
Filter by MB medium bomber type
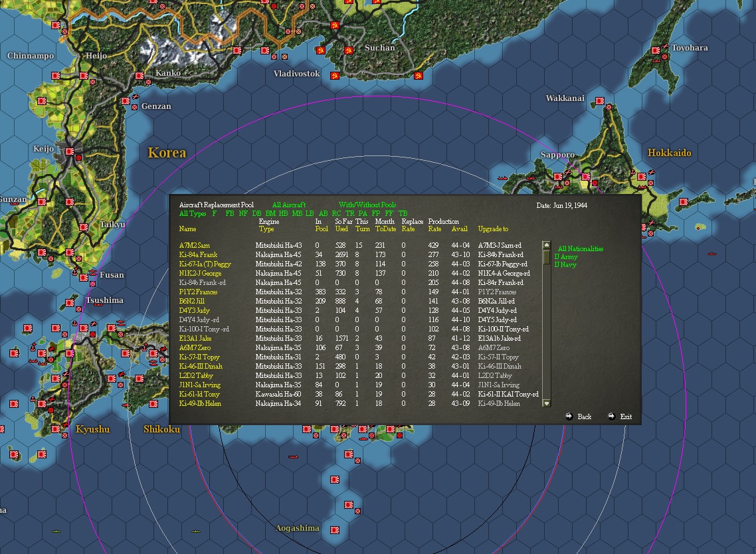[x=297, y=213]
